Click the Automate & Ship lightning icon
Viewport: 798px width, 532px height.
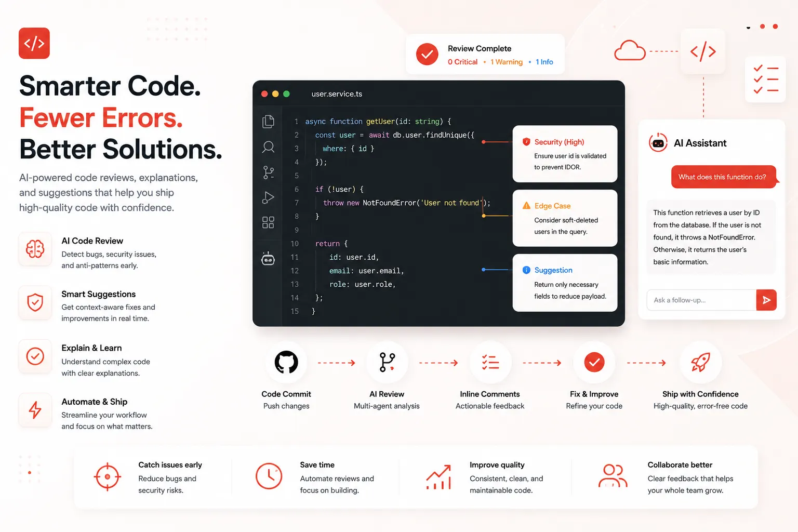[35, 410]
